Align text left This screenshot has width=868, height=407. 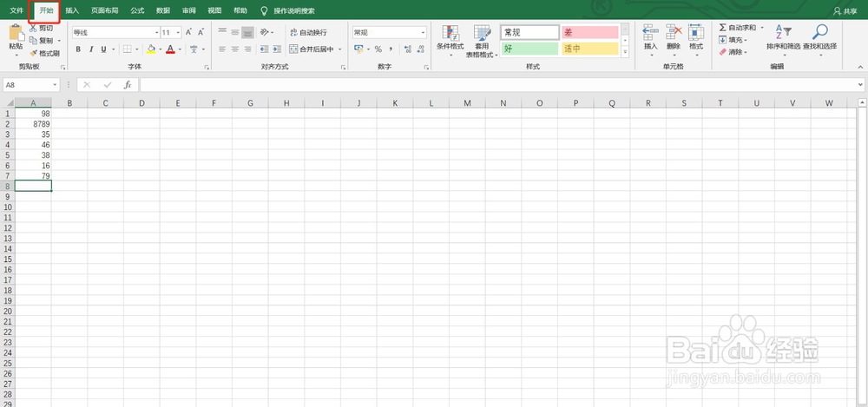point(222,49)
